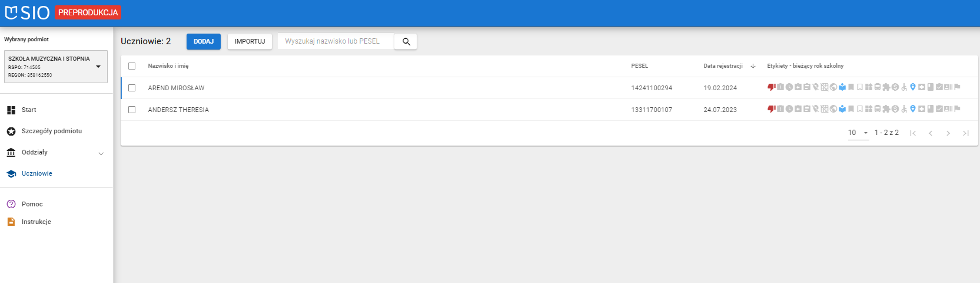980x283 pixels.
Task: Open rows-per-page dropdown showing 10
Action: [x=858, y=133]
